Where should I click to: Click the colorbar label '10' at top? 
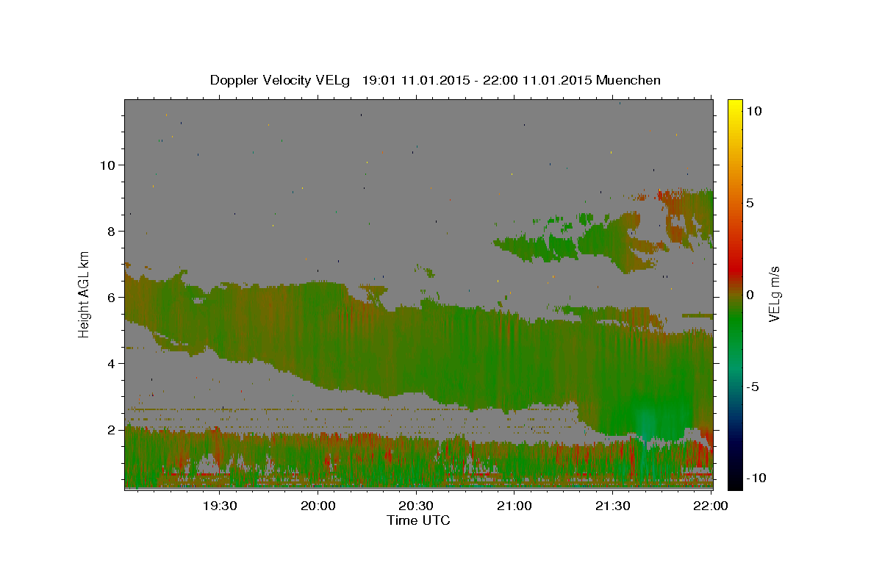point(754,111)
